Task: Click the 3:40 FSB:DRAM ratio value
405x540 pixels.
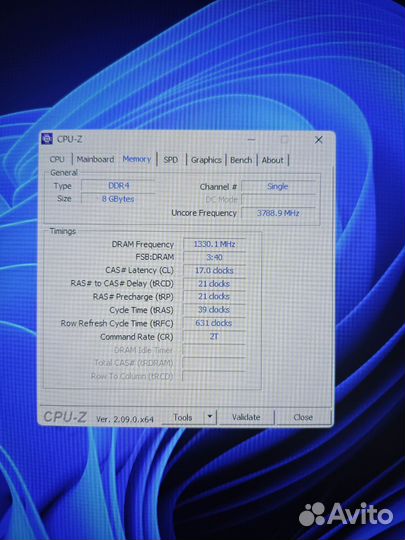Action: click(215, 257)
